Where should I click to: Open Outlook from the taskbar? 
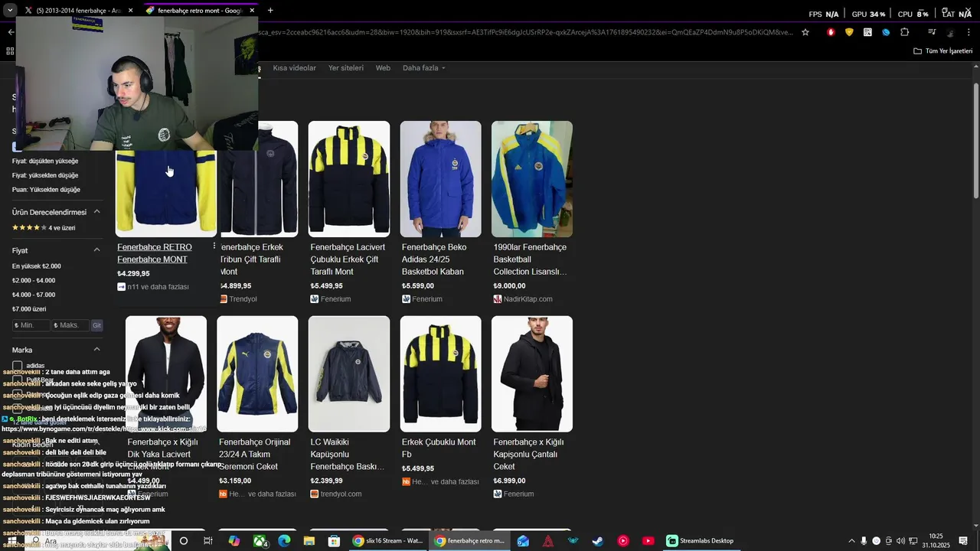(x=523, y=541)
